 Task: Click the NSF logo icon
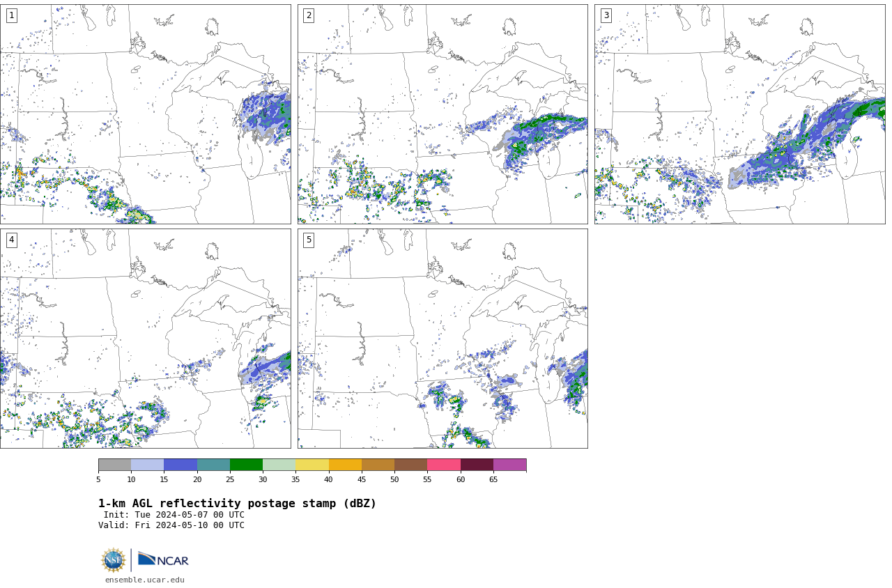113,560
